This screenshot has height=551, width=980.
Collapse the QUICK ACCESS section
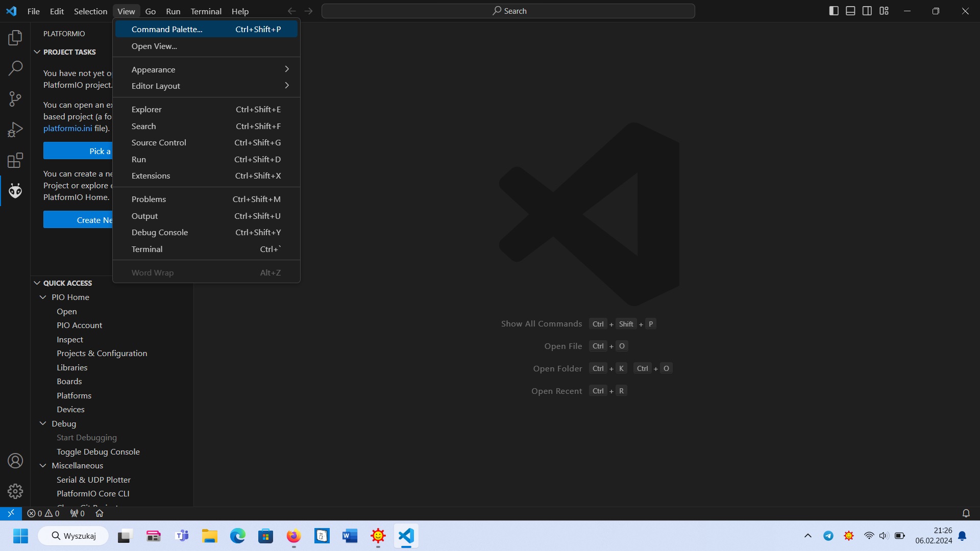[x=37, y=283]
